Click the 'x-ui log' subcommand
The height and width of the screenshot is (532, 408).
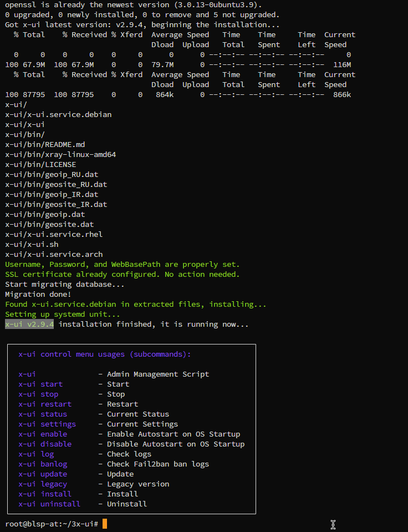tap(36, 454)
